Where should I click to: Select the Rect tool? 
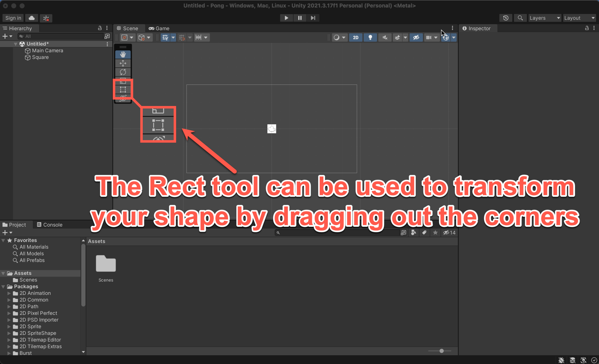coord(123,90)
